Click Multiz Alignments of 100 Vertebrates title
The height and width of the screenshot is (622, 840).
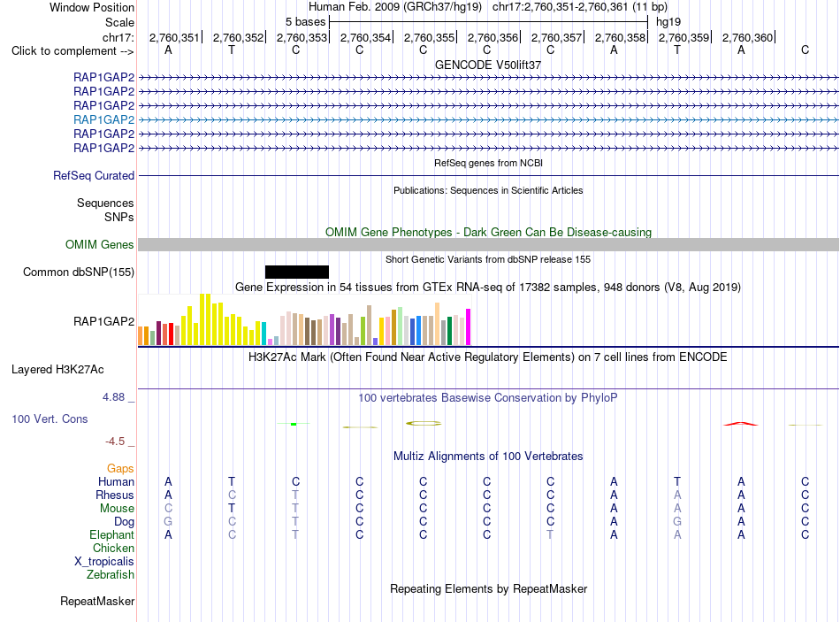pyautogui.click(x=488, y=456)
